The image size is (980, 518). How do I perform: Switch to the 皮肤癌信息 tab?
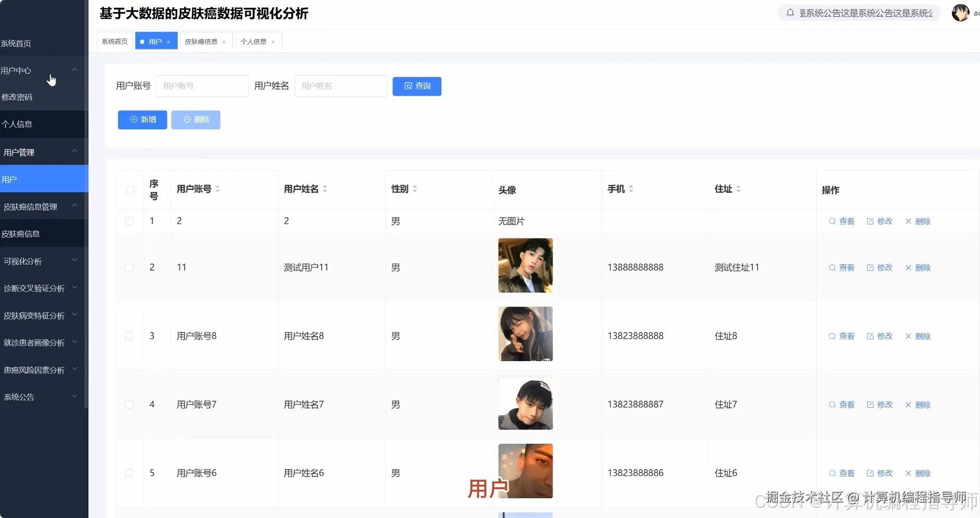pyautogui.click(x=202, y=41)
